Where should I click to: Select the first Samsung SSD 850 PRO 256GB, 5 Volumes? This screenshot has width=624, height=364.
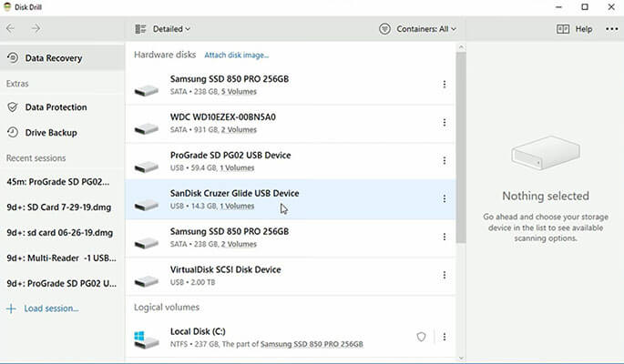[x=291, y=85]
